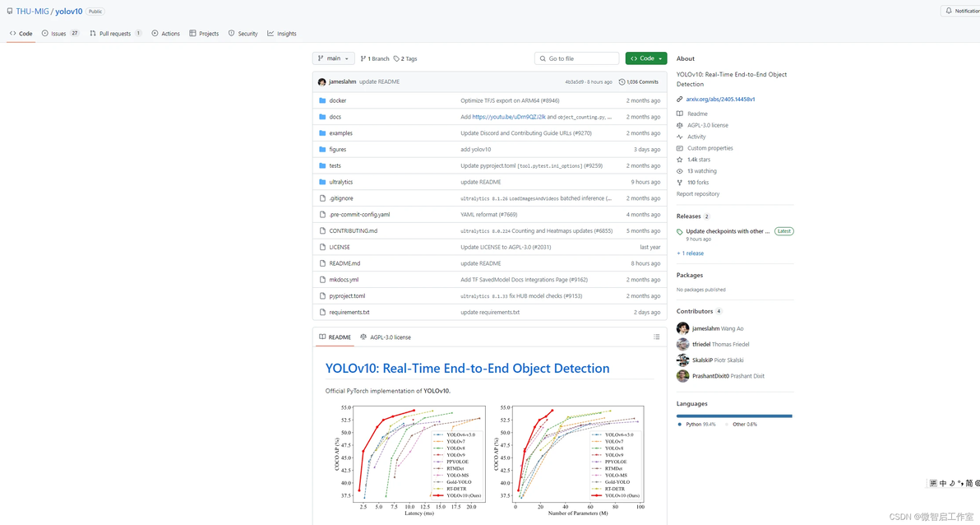This screenshot has width=980, height=525.
Task: Open the docker folder icon
Action: point(322,100)
